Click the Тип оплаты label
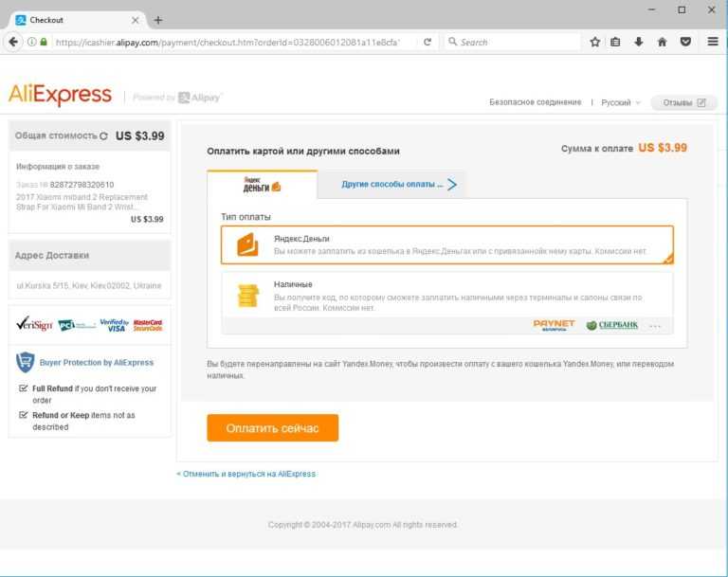728x577 pixels. 246,217
